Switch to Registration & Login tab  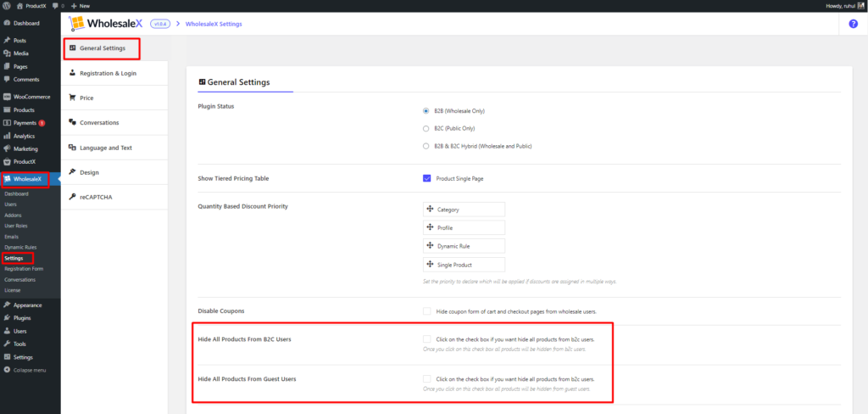pos(114,73)
